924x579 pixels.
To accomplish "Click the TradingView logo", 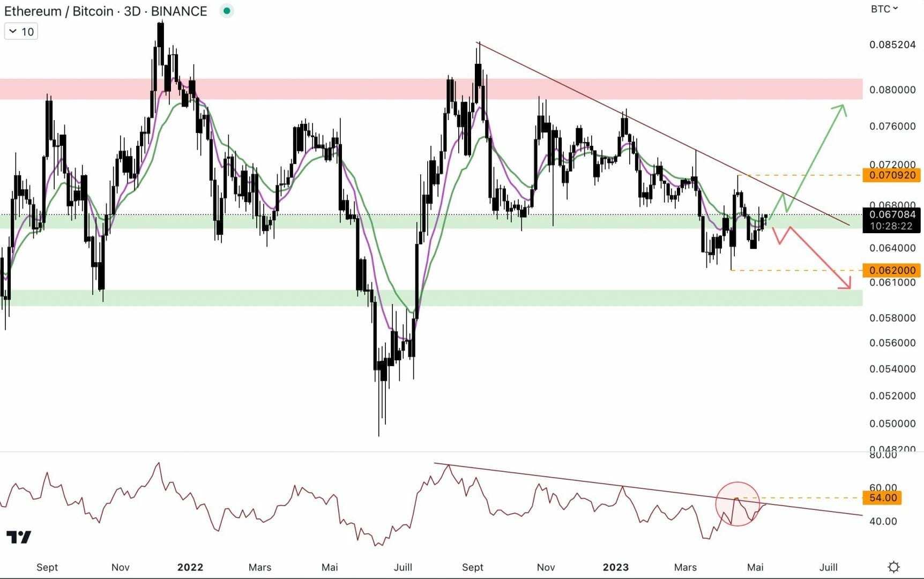I will [x=19, y=537].
